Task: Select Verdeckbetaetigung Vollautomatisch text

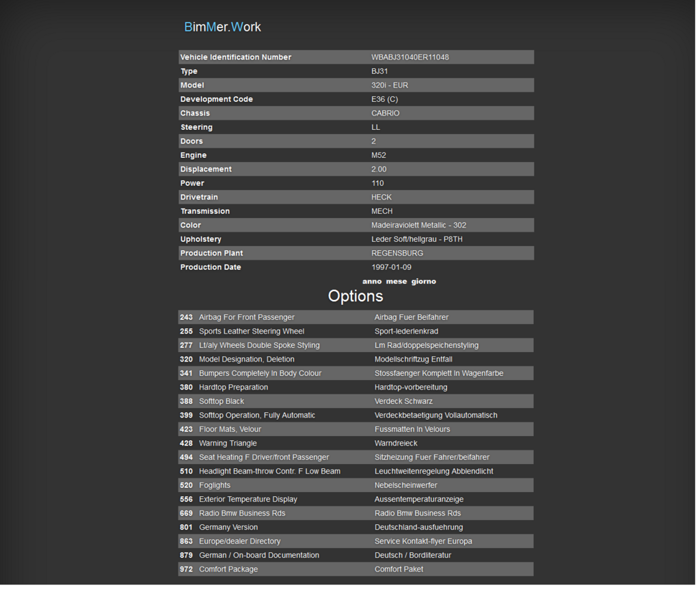Action: tap(435, 415)
